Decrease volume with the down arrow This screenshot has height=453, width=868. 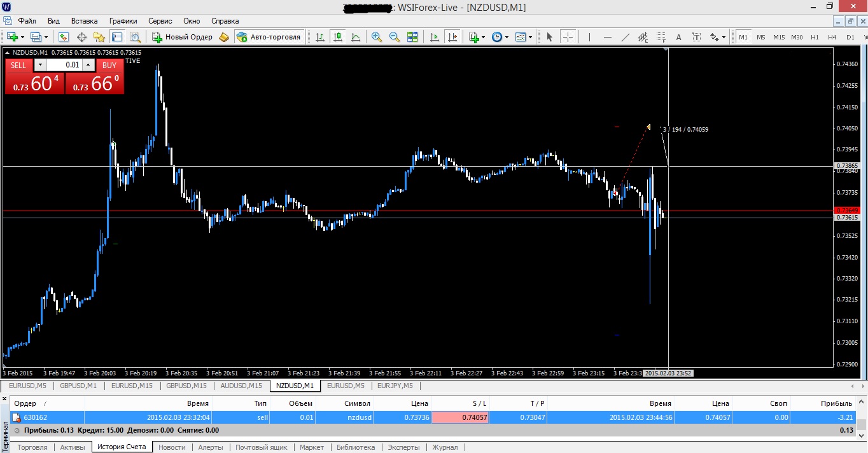click(40, 65)
